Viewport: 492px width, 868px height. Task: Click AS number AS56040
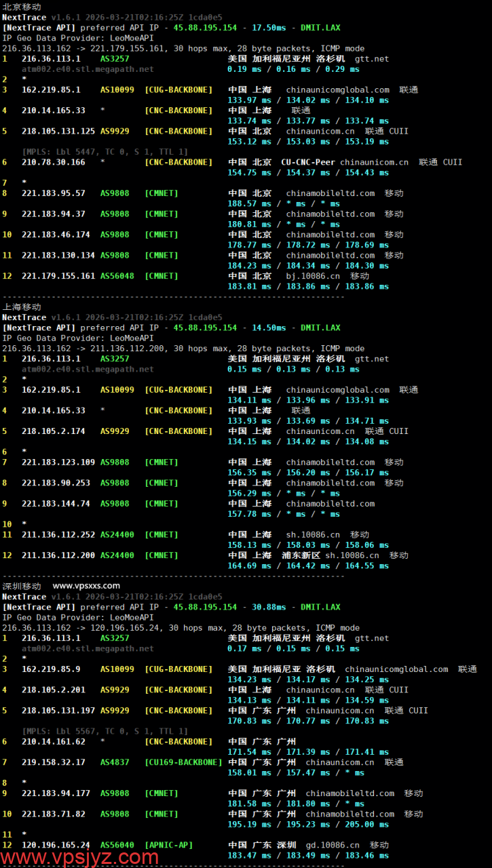tap(117, 845)
